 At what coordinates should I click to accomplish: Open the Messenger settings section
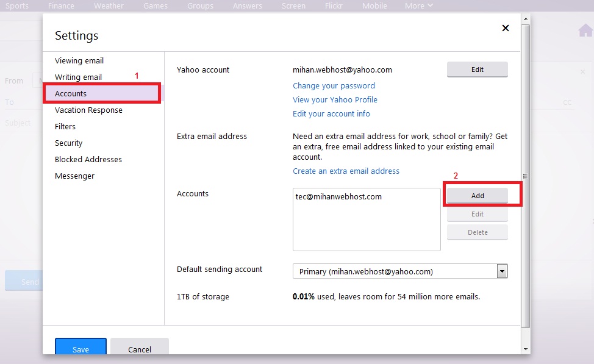(74, 176)
